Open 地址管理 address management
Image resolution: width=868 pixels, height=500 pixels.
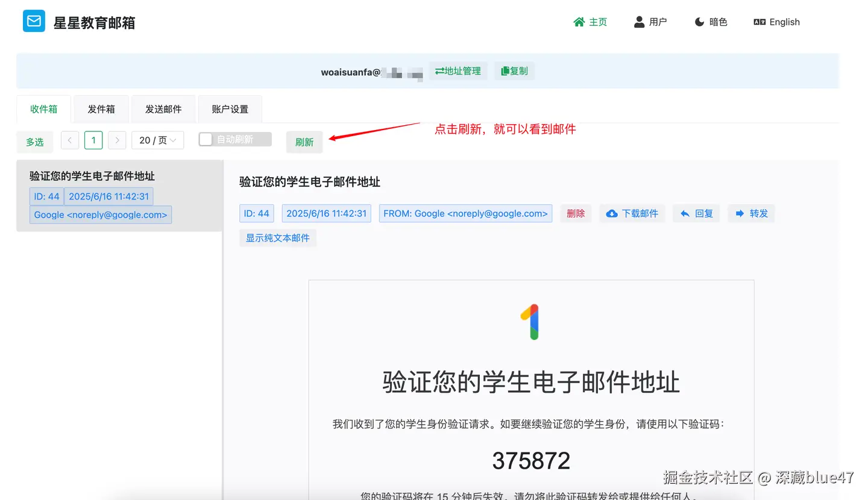(x=458, y=71)
